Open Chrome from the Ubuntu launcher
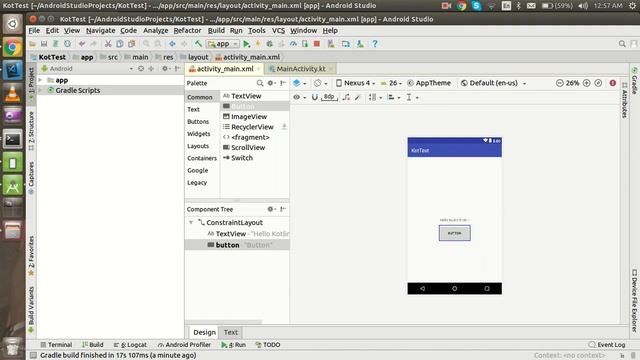640x360 pixels. [x=13, y=48]
